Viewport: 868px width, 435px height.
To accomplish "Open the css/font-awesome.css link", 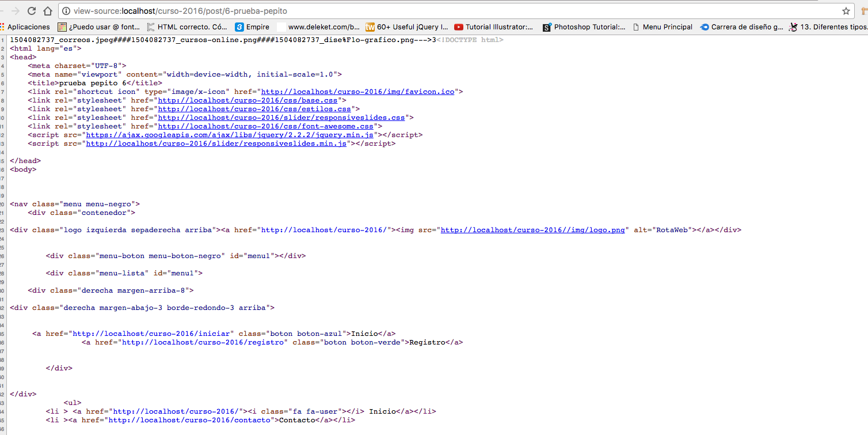I will pos(265,126).
